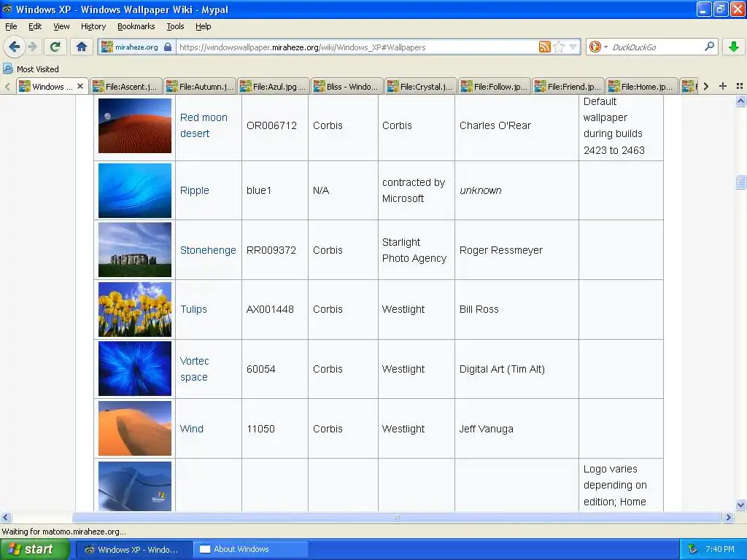747x560 pixels.
Task: Switch to the Bliss tab
Action: (x=347, y=87)
